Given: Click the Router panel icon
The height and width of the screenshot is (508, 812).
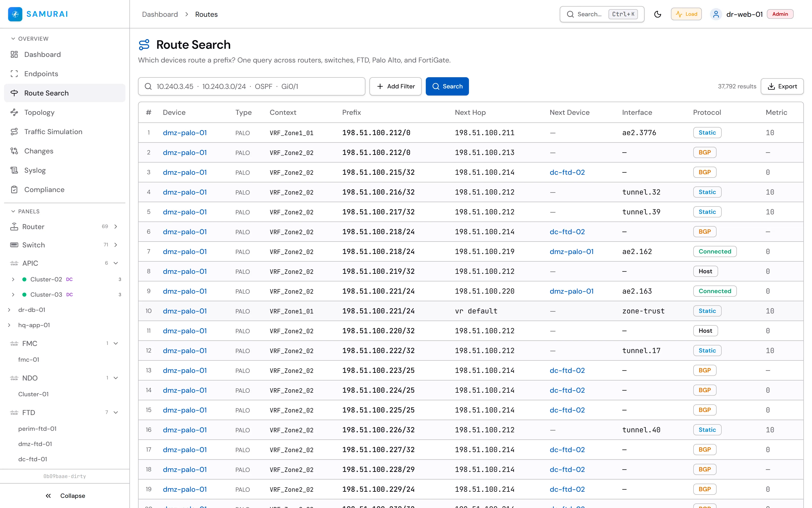Looking at the screenshot, I should click(14, 227).
